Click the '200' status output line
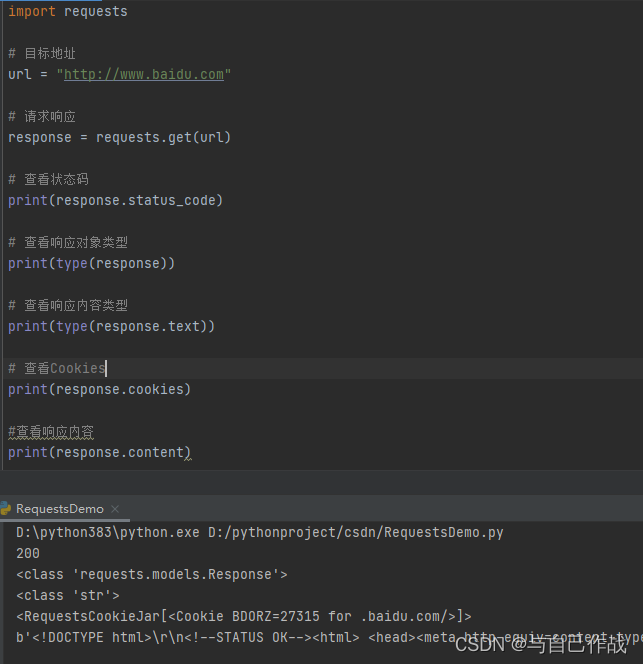The image size is (643, 664). [28, 553]
